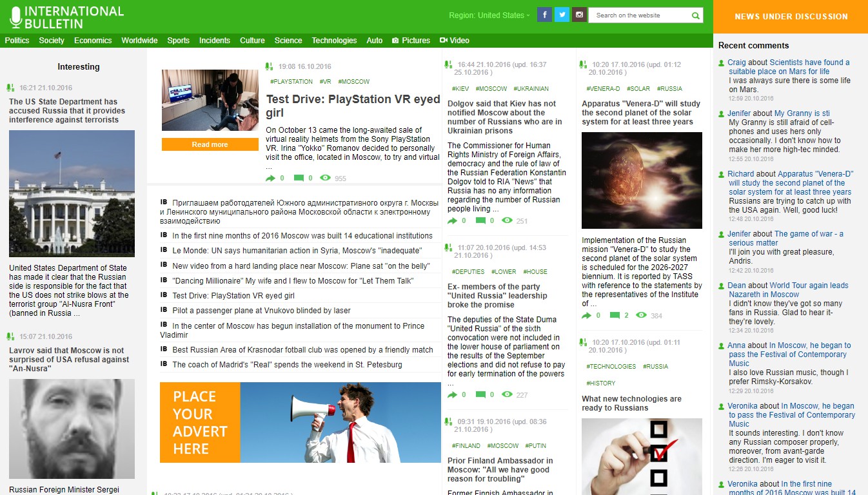868x495 pixels.
Task: Open the Technologies section
Action: pos(334,41)
